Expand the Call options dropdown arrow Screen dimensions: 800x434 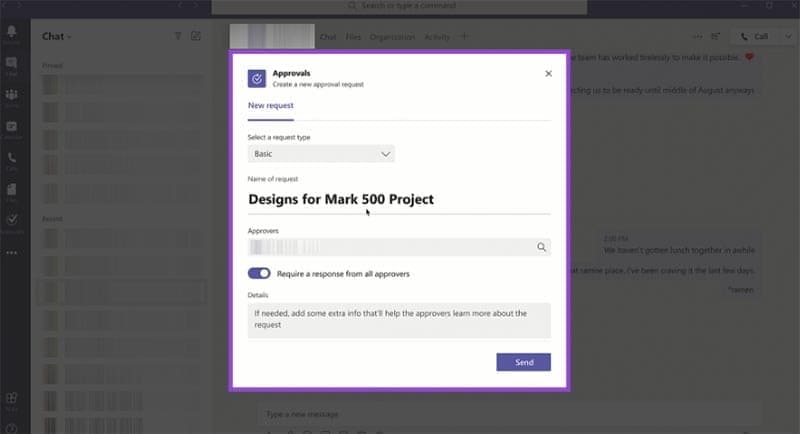coord(788,36)
